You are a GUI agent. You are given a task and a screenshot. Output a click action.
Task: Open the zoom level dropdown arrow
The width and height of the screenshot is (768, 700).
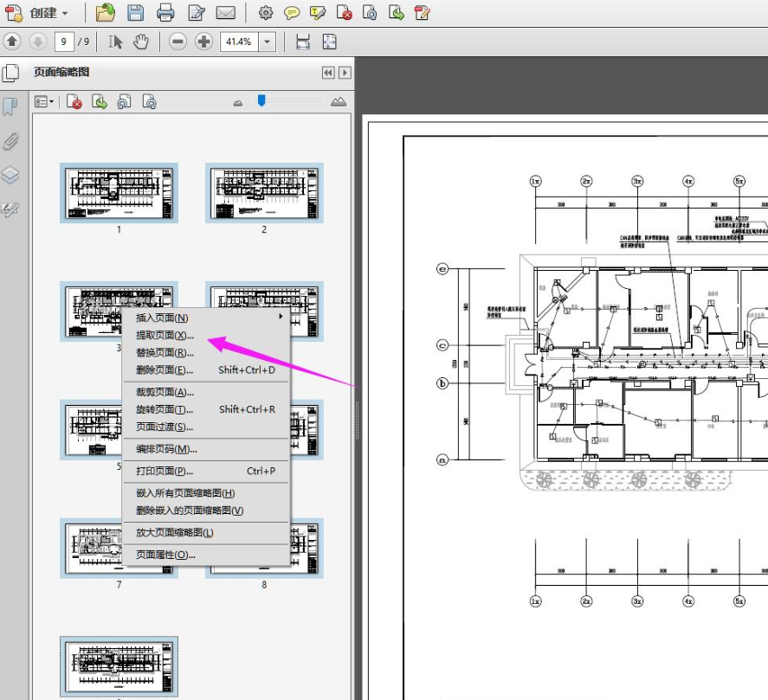[267, 42]
